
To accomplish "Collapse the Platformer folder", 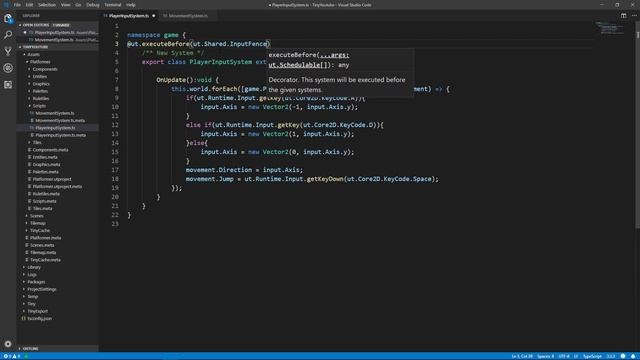I will (x=40, y=62).
